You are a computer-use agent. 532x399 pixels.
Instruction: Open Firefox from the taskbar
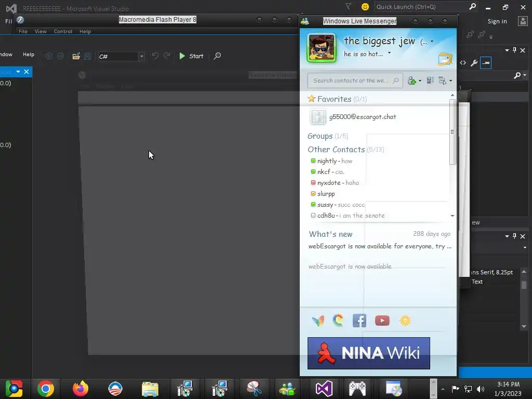pyautogui.click(x=80, y=389)
